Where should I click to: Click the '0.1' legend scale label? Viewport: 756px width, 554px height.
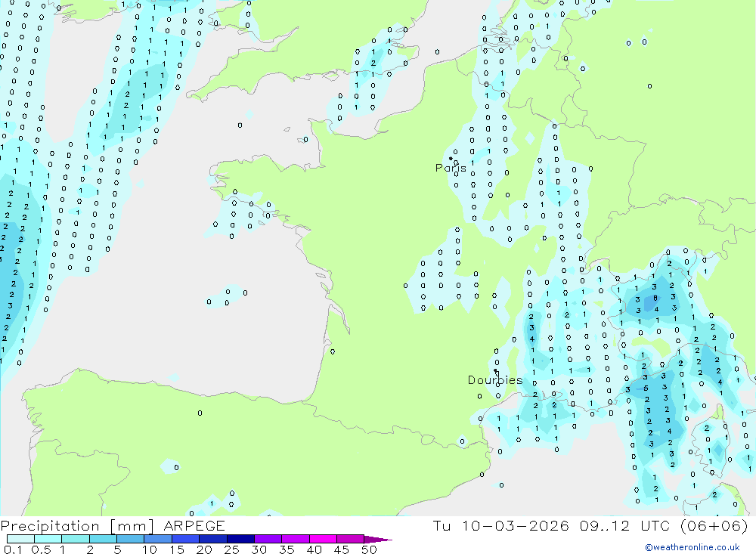[x=13, y=549]
